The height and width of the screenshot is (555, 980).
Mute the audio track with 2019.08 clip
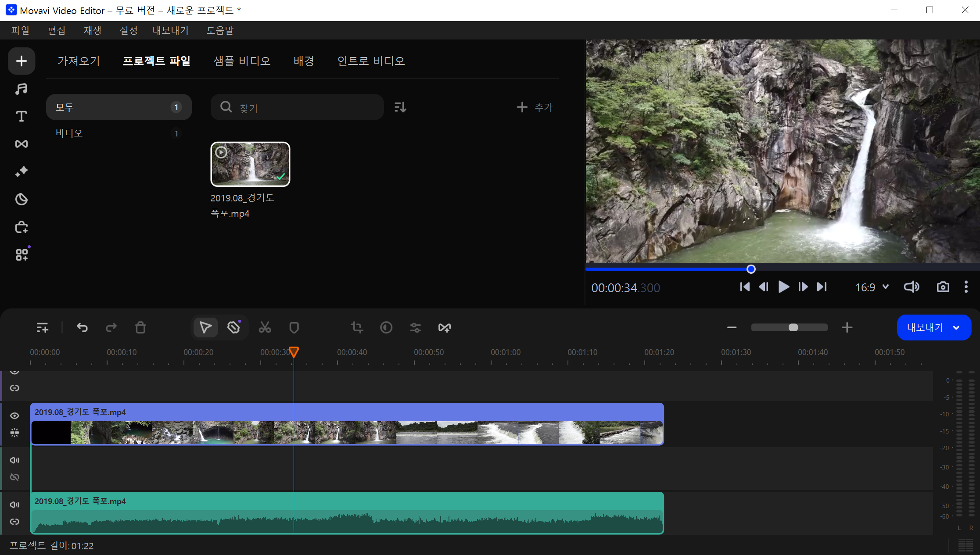[x=14, y=505]
